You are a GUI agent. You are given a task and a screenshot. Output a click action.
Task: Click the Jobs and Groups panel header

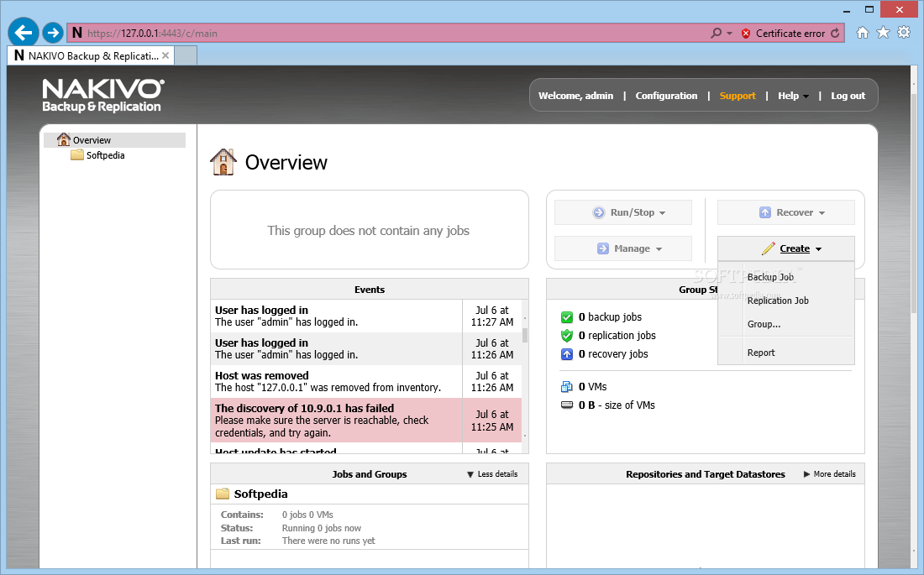370,473
